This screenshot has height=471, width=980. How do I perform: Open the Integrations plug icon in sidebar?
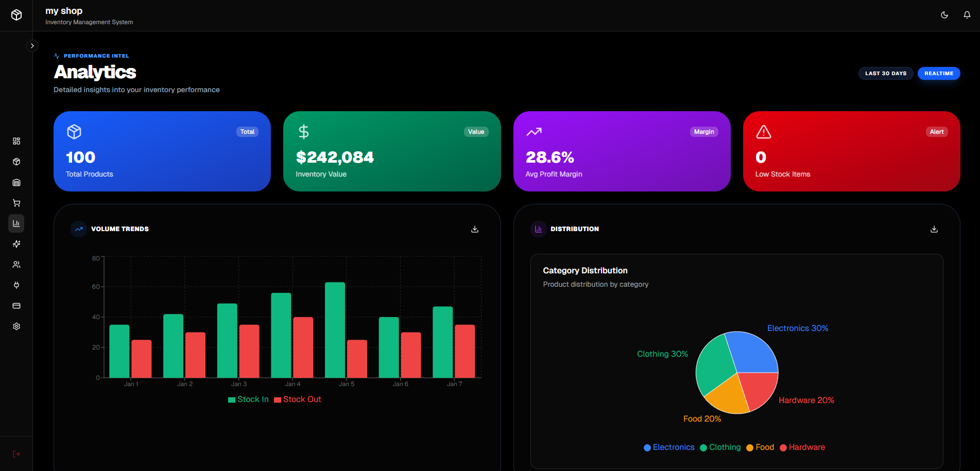click(x=16, y=285)
